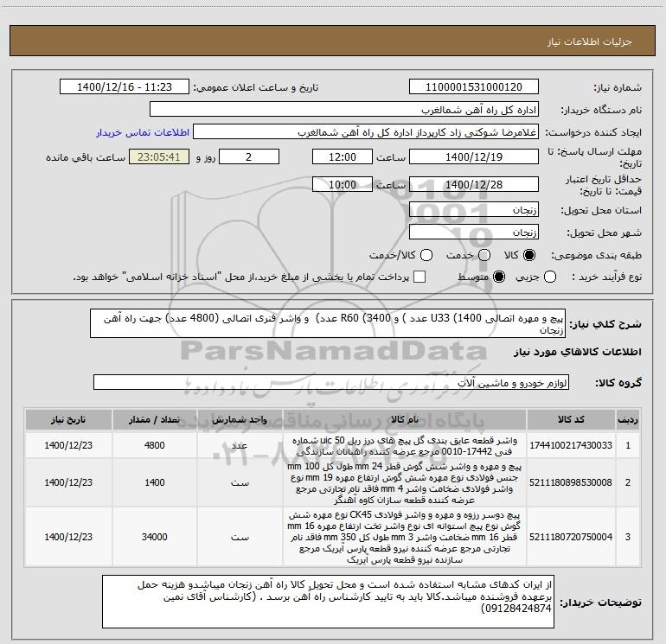The image size is (666, 644).
Task: Click the buyer organization name field
Action: coord(344,110)
